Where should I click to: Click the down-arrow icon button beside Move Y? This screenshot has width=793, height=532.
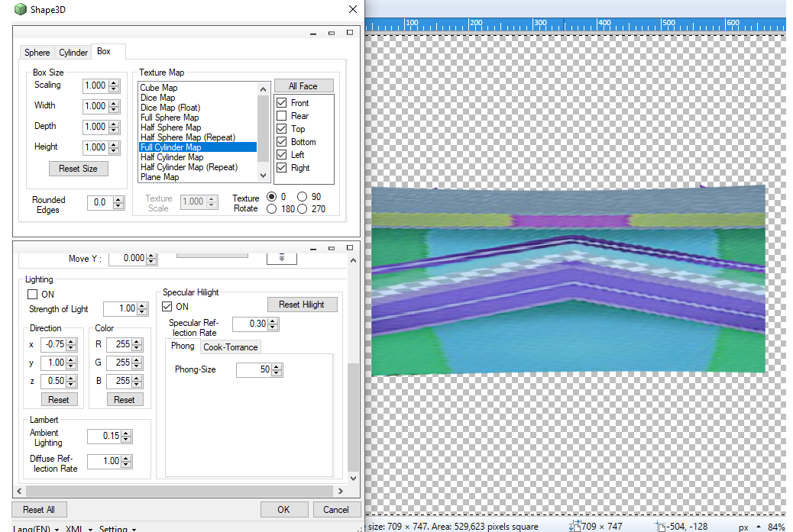282,258
